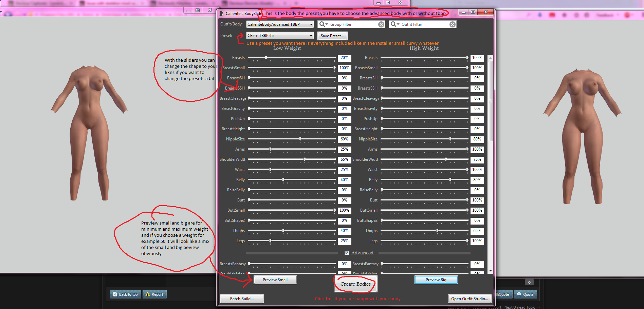Image resolution: width=644 pixels, height=309 pixels.
Task: Click the Preview Big button
Action: tap(436, 280)
